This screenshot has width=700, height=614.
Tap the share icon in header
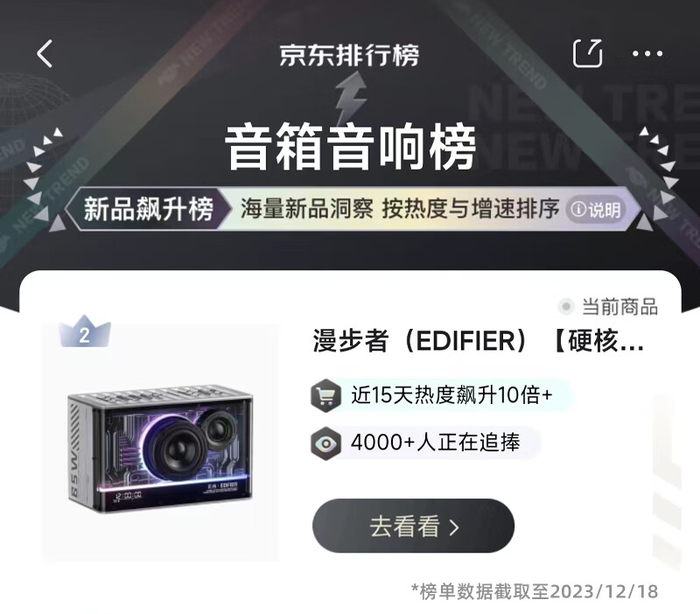[x=587, y=53]
